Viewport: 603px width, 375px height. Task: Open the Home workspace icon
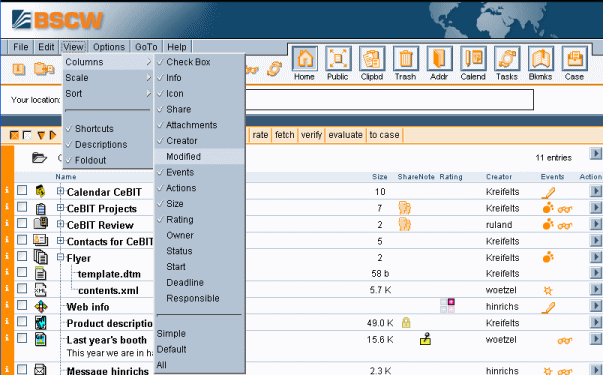click(x=305, y=58)
